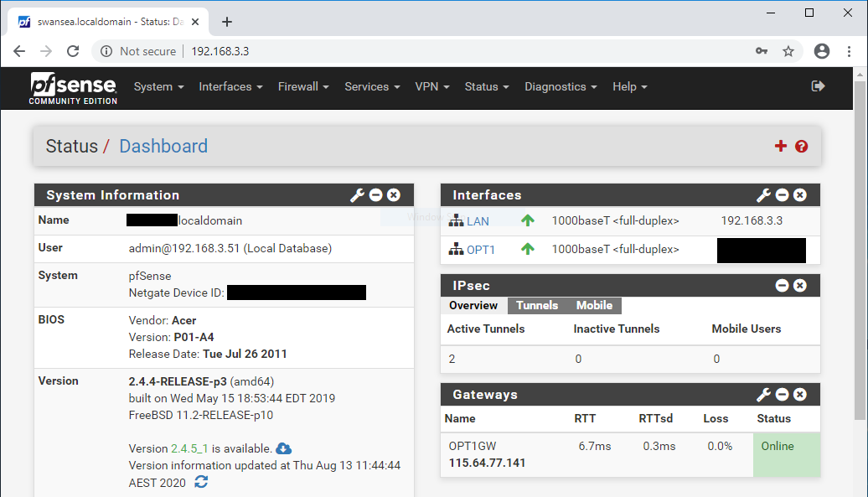Collapse the IPsec widget

782,285
